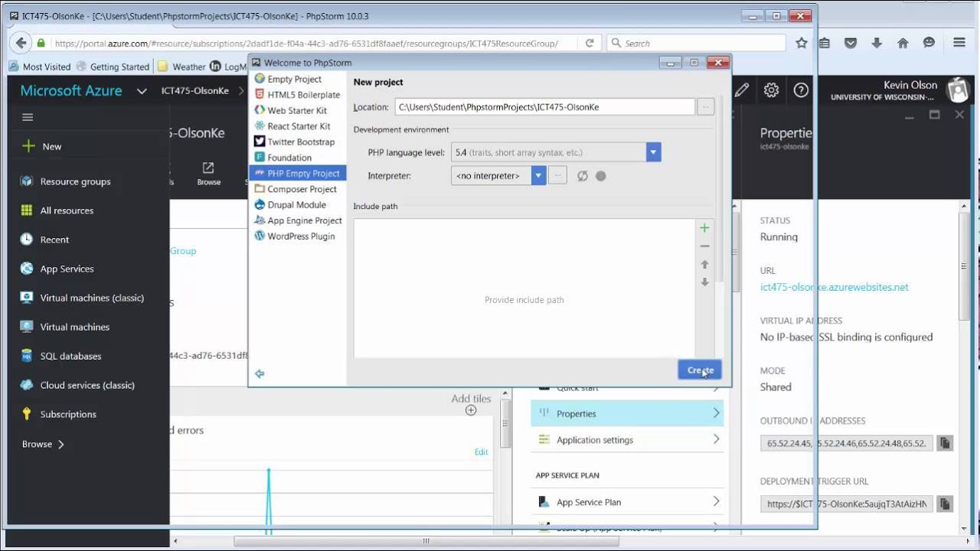This screenshot has height=551, width=980.
Task: Click the interpreter reload icon
Action: tap(583, 176)
